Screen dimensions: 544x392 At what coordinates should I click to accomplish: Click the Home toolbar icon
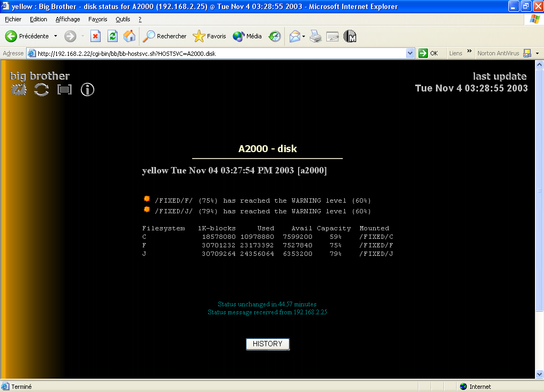(129, 36)
